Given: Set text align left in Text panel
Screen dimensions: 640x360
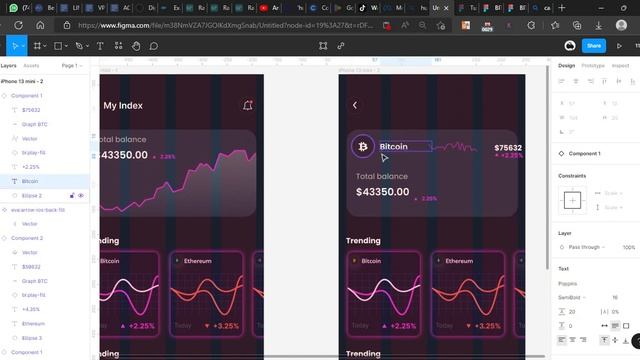Looking at the screenshot, I should 562,340.
